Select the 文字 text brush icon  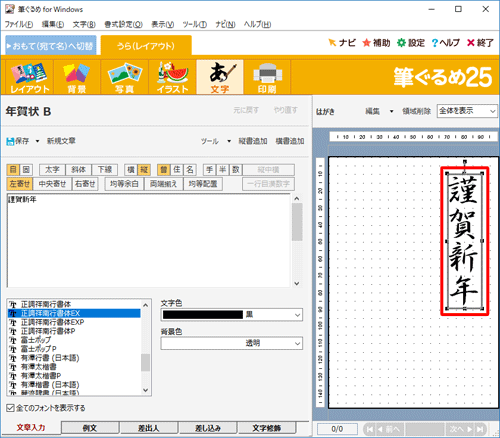point(220,77)
